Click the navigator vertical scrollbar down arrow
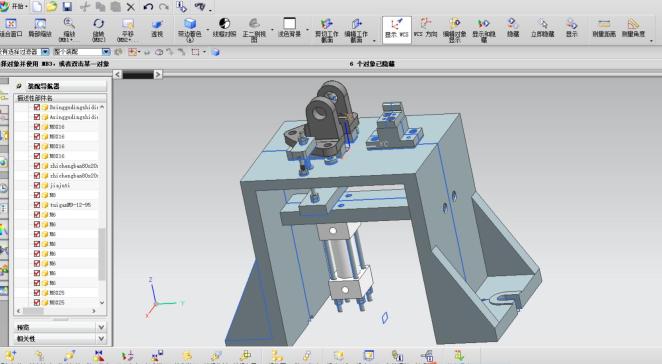This screenshot has width=662, height=364. pyautogui.click(x=102, y=302)
